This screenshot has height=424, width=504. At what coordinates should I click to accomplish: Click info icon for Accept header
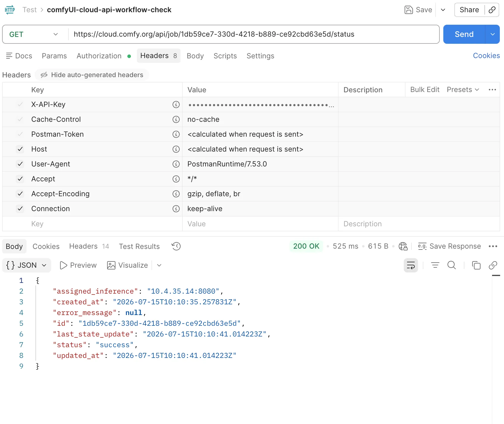176,179
